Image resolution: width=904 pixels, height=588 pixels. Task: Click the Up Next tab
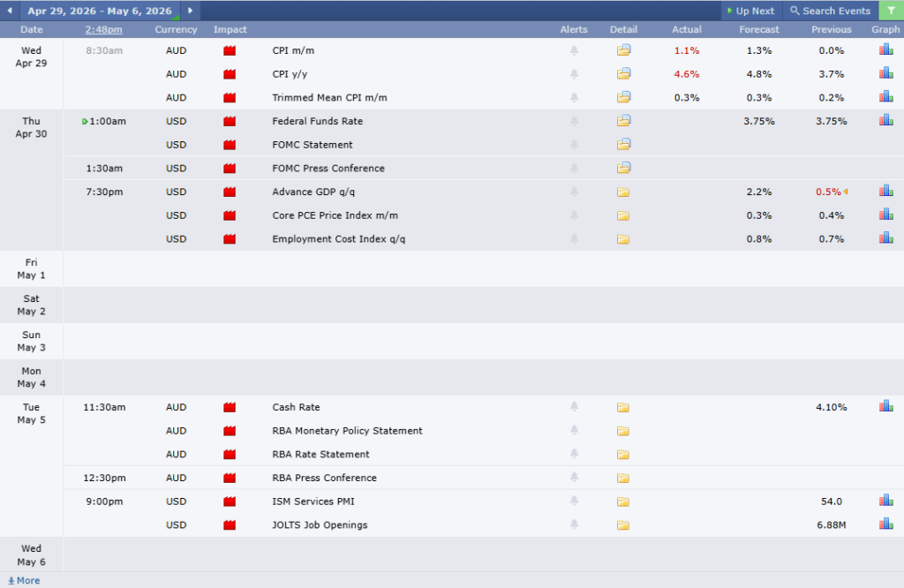coord(750,11)
